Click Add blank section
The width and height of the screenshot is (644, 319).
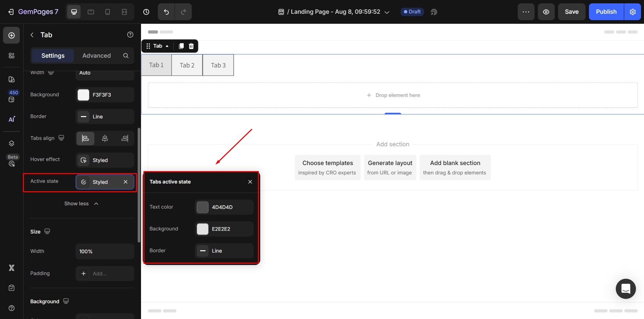coord(455,167)
